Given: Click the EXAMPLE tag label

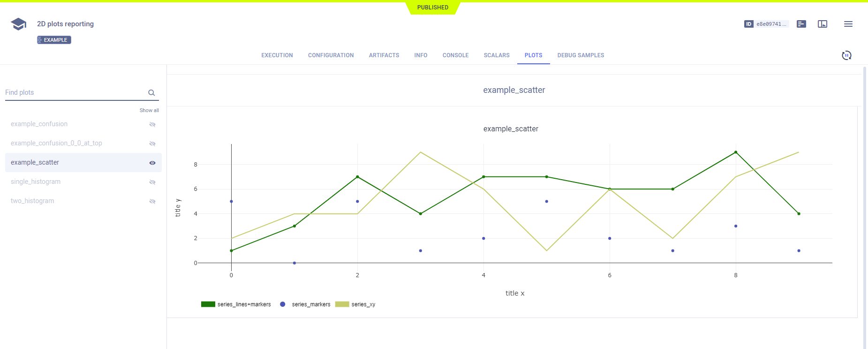Looking at the screenshot, I should [54, 40].
